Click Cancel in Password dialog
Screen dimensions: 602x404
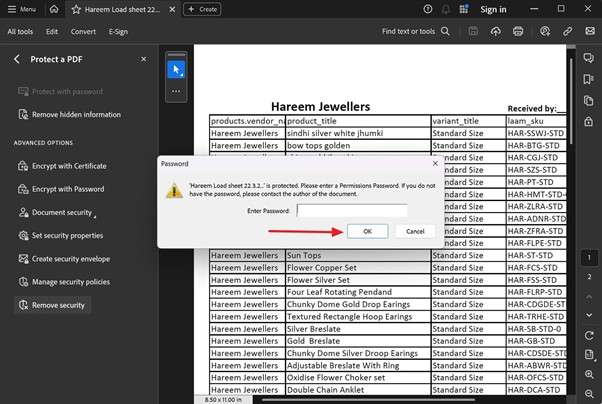(x=415, y=231)
